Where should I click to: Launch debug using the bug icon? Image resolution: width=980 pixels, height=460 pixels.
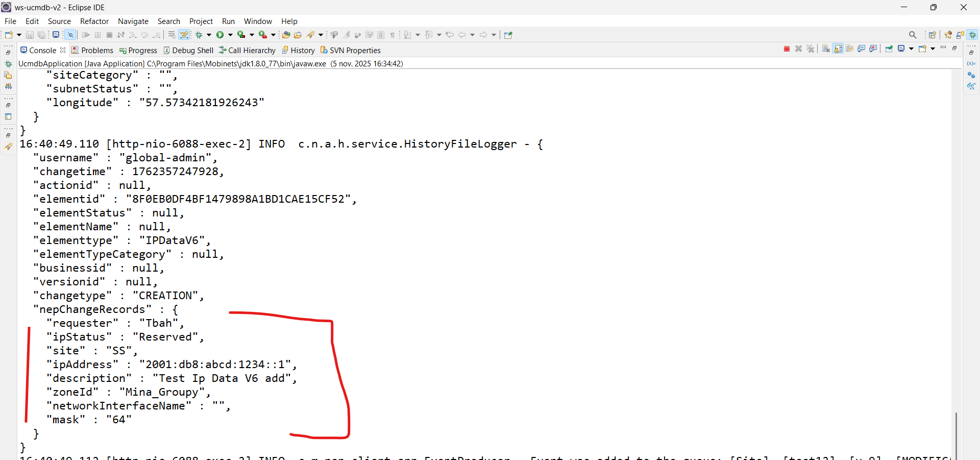[x=199, y=35]
